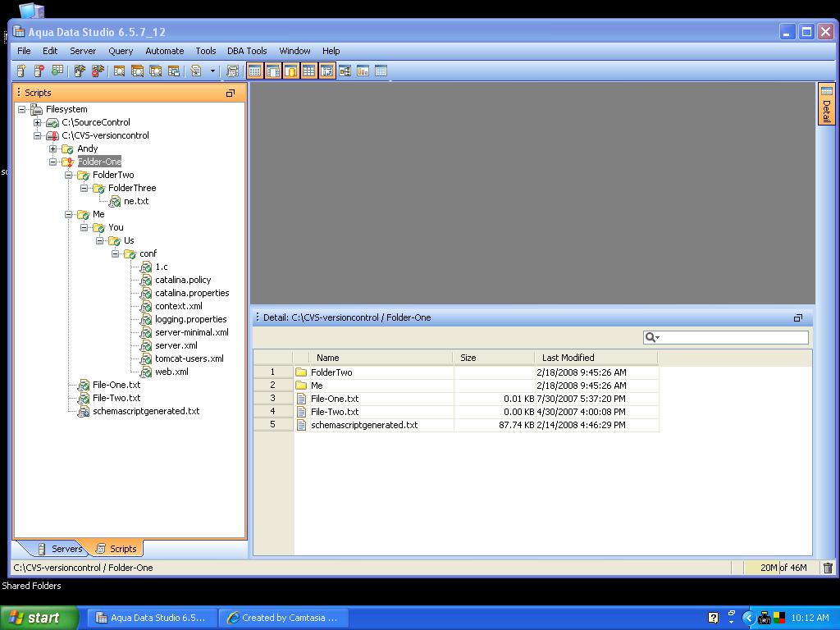Screen dimensions: 840x630
Task: Select tomcat-users.xml in tree
Action: coord(189,359)
